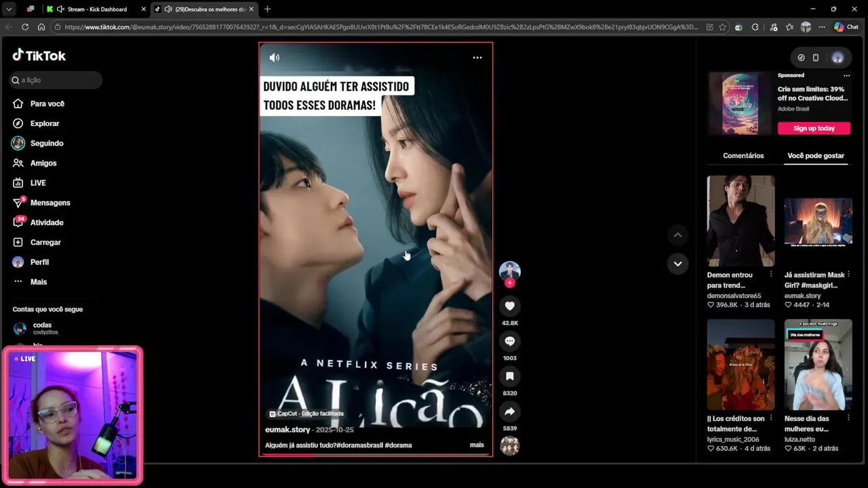Open Atividade notifications
This screenshot has height=488, width=868.
pyautogui.click(x=38, y=222)
